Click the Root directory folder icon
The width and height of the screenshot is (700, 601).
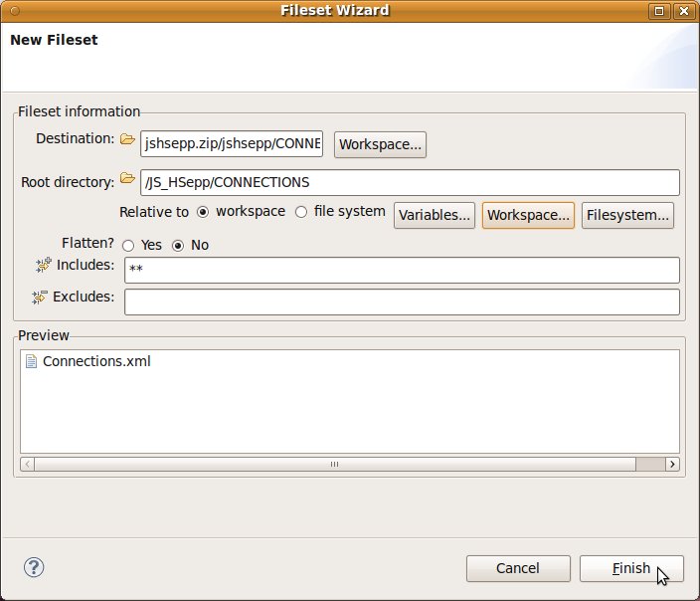[127, 179]
